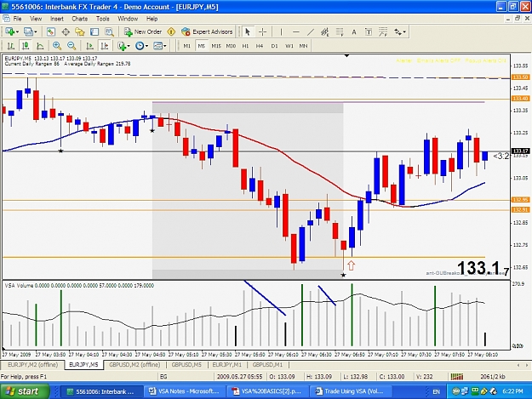Screen dimensions: 532x399
Task: Switch to EURJPY,M2 (offline) chart tab
Action: [x=32, y=365]
